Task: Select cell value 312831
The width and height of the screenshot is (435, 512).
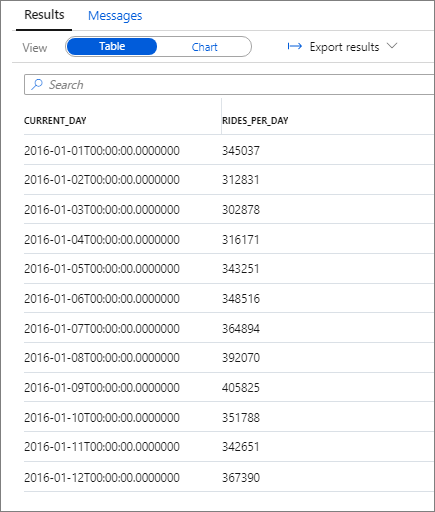Action: click(x=241, y=180)
